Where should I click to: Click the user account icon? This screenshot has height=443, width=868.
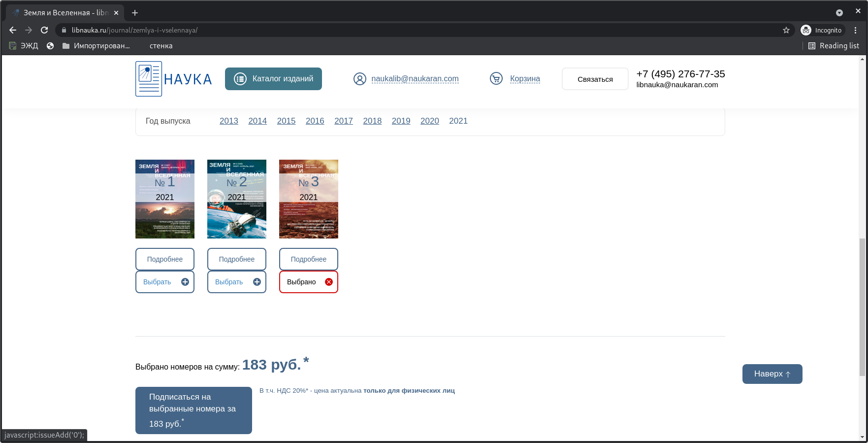[x=360, y=79]
